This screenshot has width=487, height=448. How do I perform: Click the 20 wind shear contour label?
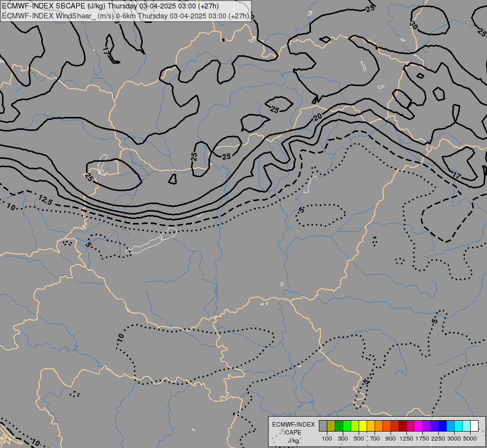click(317, 117)
